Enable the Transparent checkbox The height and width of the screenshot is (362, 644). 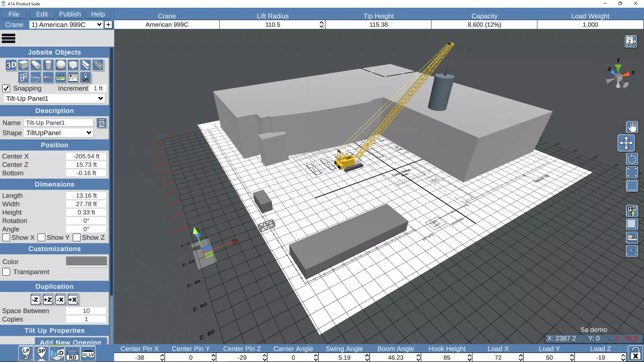pos(6,272)
